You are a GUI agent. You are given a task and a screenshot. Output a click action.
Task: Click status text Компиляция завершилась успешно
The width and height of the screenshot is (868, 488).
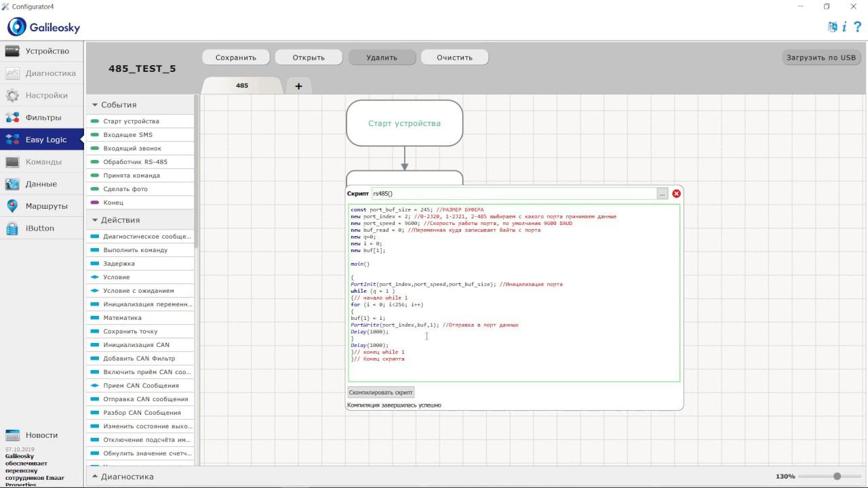point(394,405)
